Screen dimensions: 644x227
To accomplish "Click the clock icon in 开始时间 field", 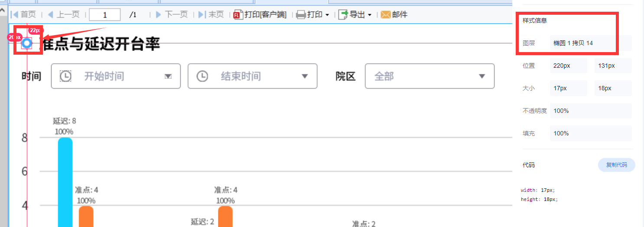I will pos(65,76).
